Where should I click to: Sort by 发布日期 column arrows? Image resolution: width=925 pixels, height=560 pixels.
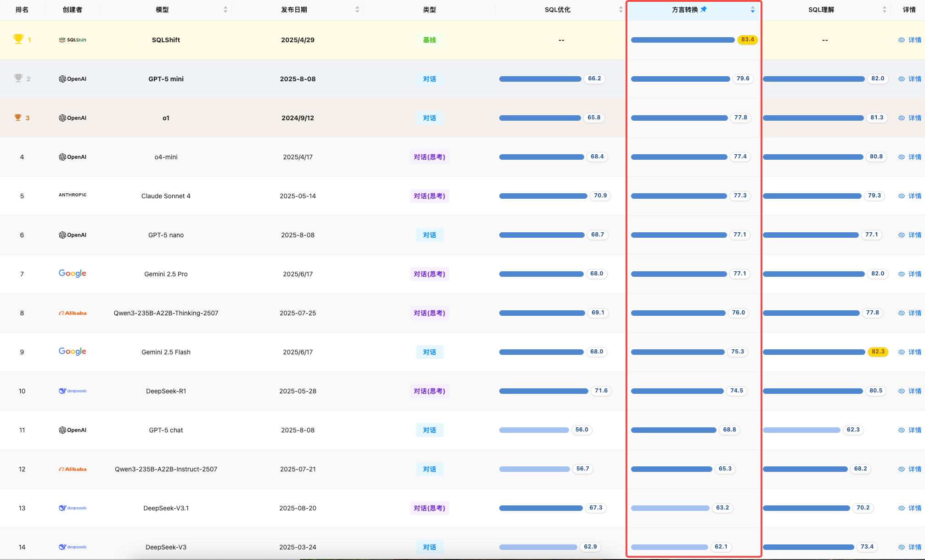(357, 10)
